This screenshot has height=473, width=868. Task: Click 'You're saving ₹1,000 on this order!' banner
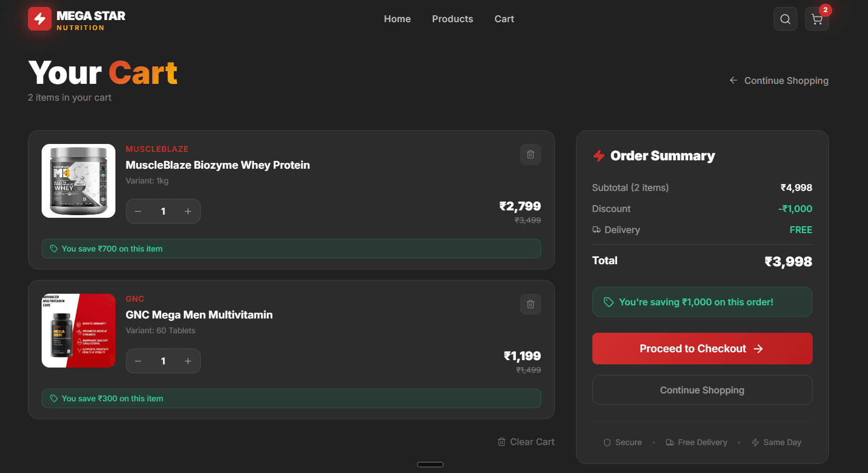[x=703, y=302]
